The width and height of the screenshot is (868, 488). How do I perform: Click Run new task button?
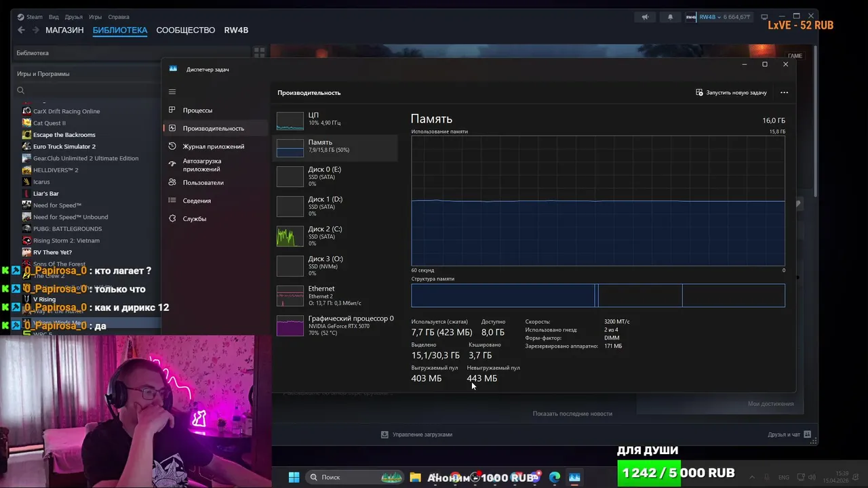tap(731, 92)
